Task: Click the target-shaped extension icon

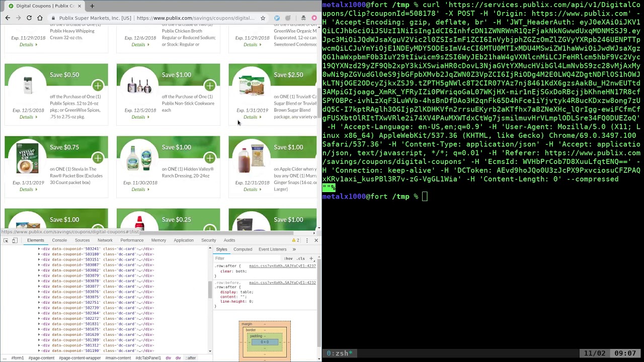Action: [x=288, y=18]
